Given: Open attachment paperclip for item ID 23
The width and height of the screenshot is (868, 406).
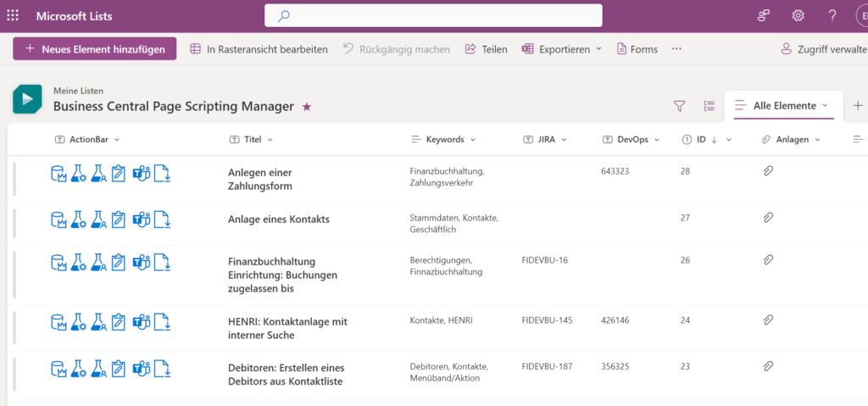Looking at the screenshot, I should [768, 366].
